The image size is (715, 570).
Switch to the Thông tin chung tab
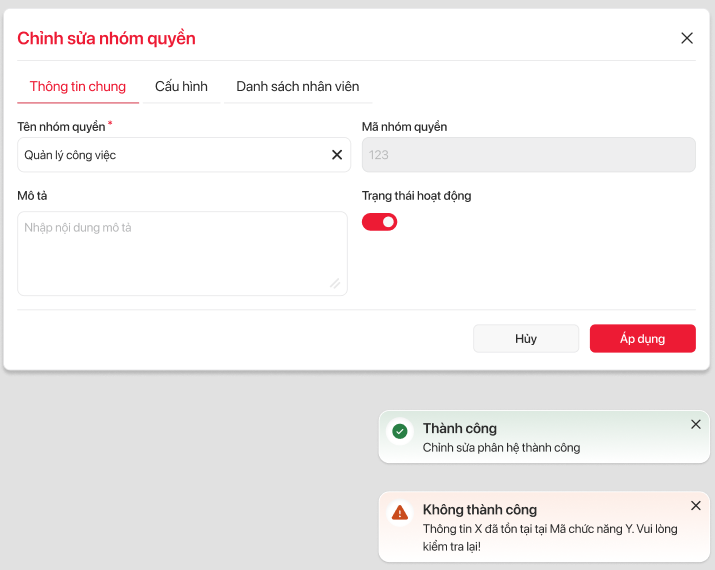point(78,87)
